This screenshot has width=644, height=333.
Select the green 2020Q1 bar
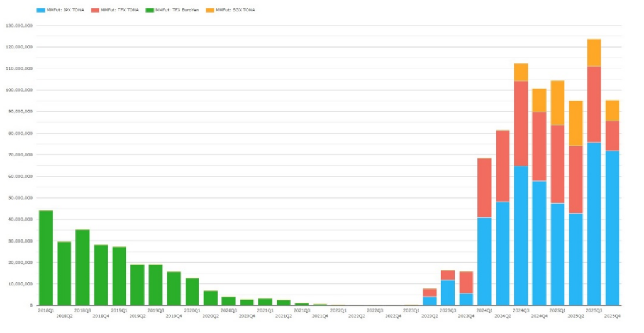[x=192, y=292]
